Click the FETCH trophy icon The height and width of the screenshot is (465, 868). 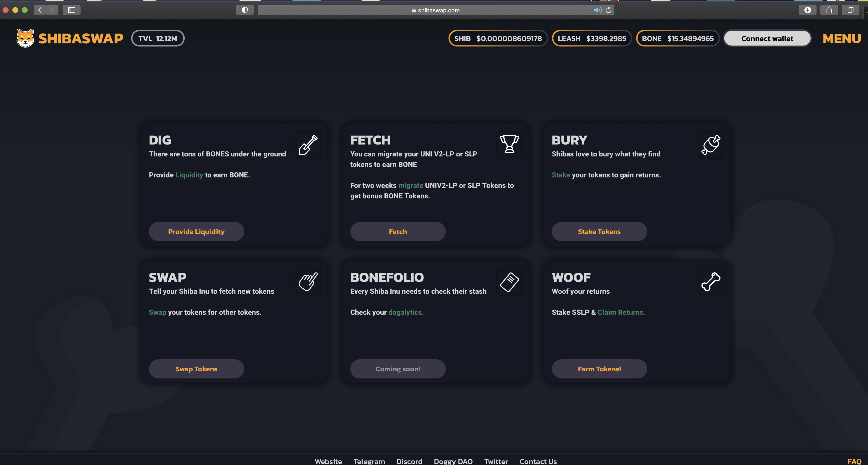click(509, 144)
